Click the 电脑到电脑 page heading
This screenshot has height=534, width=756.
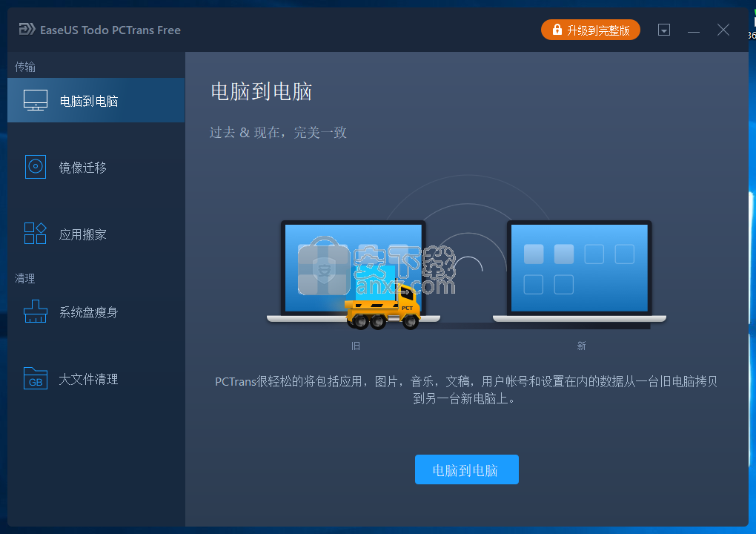coord(262,92)
